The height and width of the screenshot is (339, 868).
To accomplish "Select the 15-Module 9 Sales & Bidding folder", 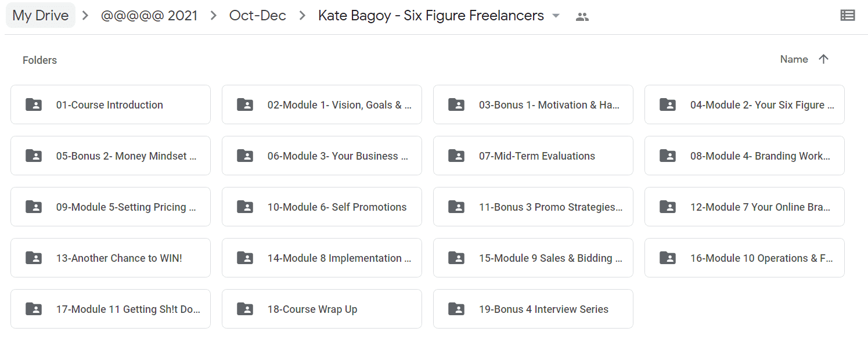I will point(533,258).
